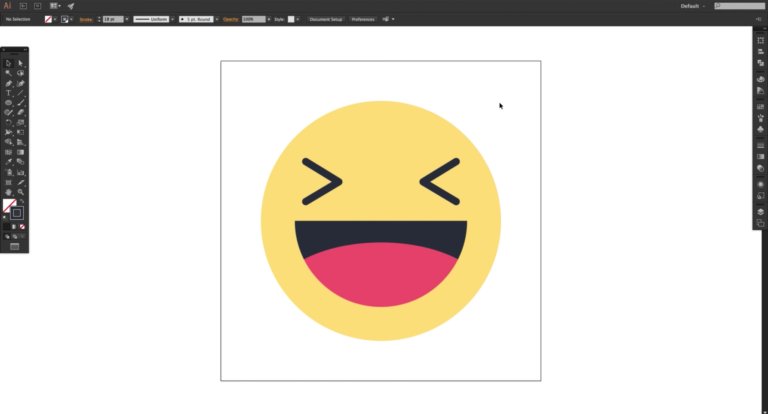Click the laughing emoji artwork on the artboard
The width and height of the screenshot is (768, 414).
tap(381, 220)
